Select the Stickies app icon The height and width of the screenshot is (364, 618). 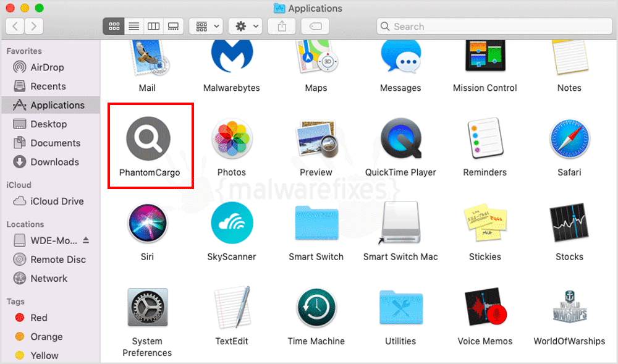(x=485, y=222)
